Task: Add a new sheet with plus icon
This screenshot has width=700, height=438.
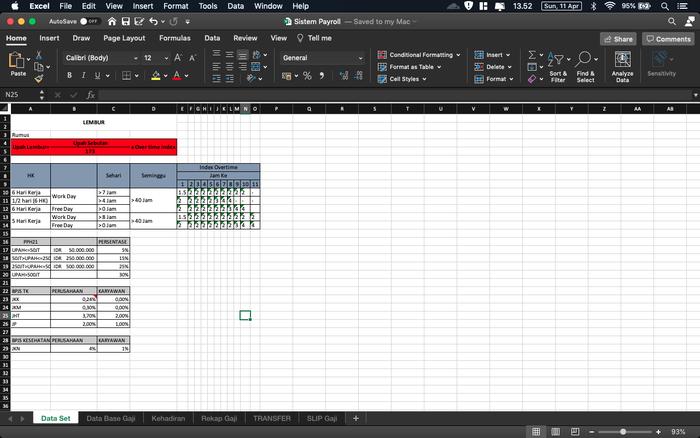Action: point(356,418)
